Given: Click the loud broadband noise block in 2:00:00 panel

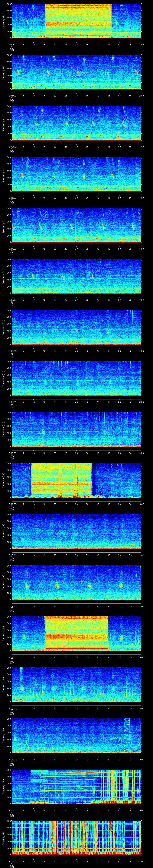Looking at the screenshot, I should point(78,21).
